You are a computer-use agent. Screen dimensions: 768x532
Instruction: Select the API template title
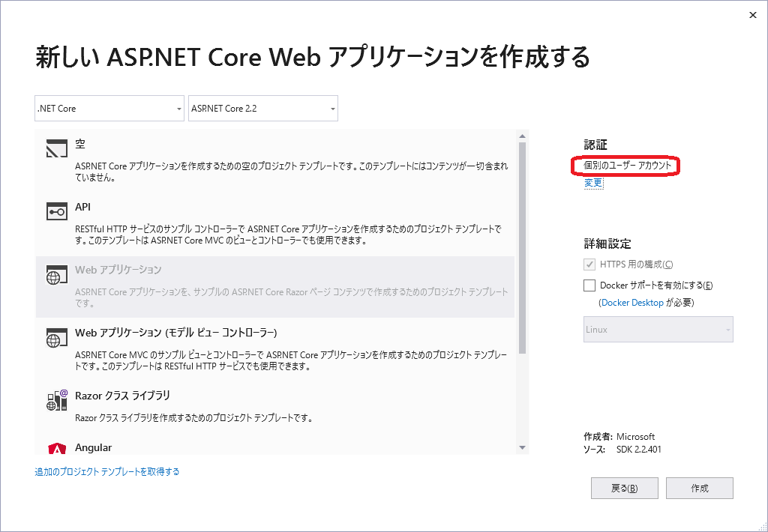pyautogui.click(x=82, y=207)
